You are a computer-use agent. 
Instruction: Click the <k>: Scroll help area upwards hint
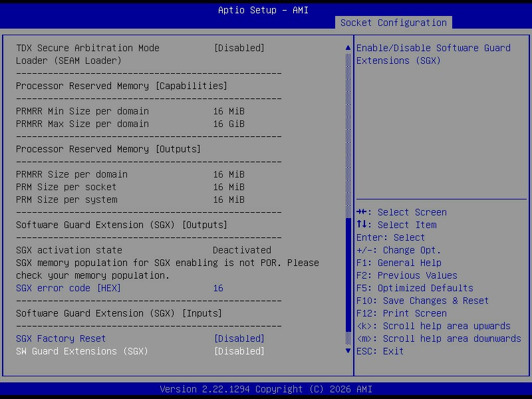click(434, 326)
